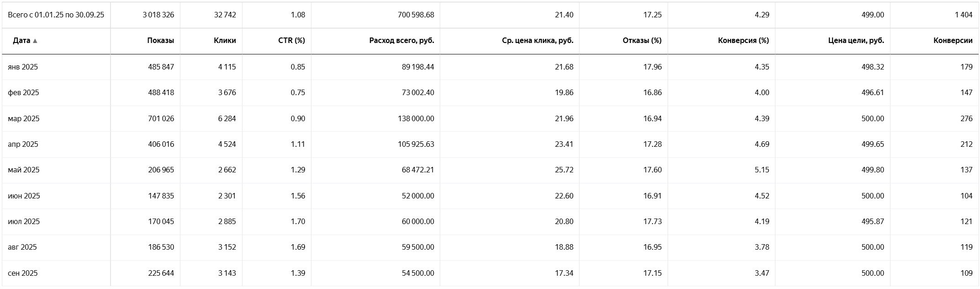
Task: Select the апр 2025 date cell
Action: [23, 144]
